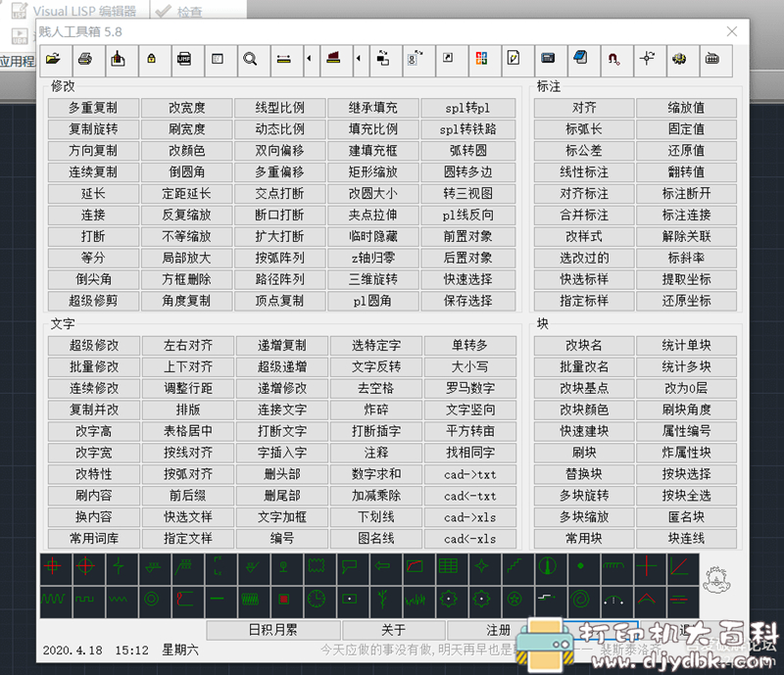This screenshot has width=784, height=675.
Task: Click the magnifying glass icon
Action: [253, 60]
